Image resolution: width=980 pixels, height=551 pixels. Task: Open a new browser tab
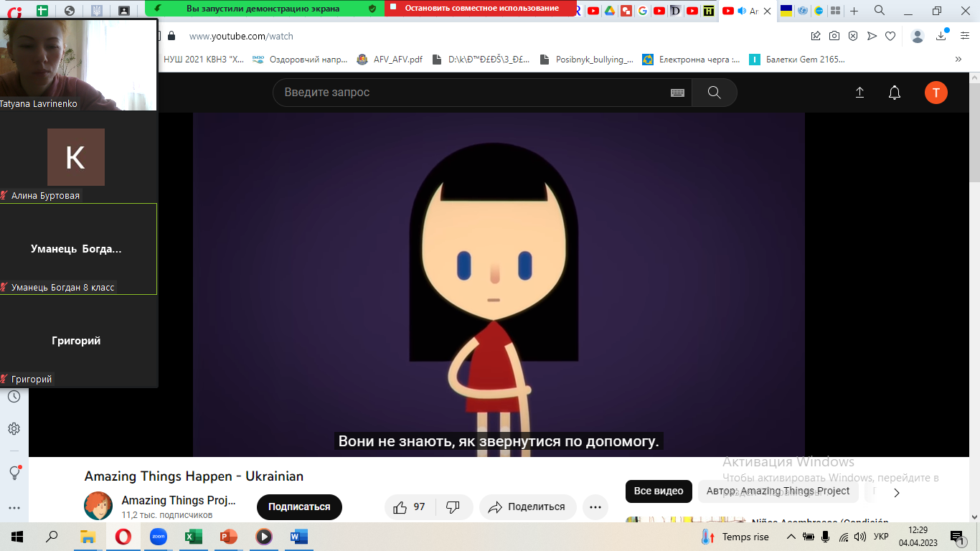[x=854, y=11]
